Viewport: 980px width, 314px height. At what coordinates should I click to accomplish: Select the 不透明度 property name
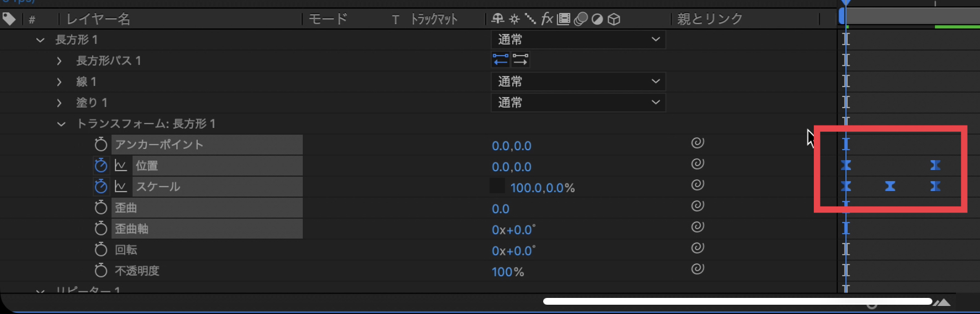point(137,271)
